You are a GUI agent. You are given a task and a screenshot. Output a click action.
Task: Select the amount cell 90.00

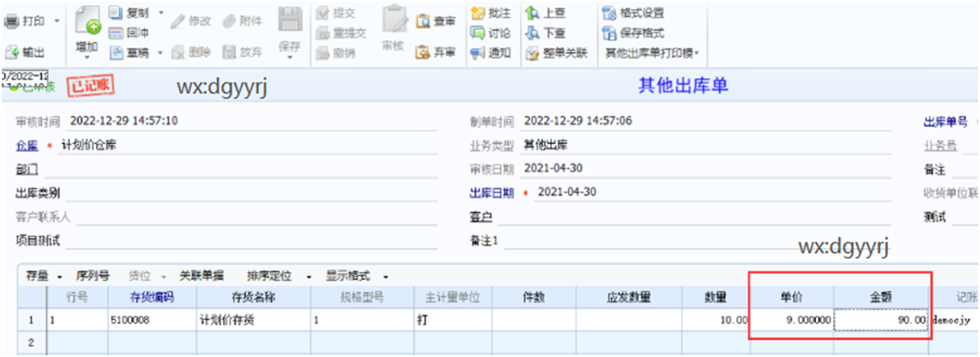click(x=881, y=320)
